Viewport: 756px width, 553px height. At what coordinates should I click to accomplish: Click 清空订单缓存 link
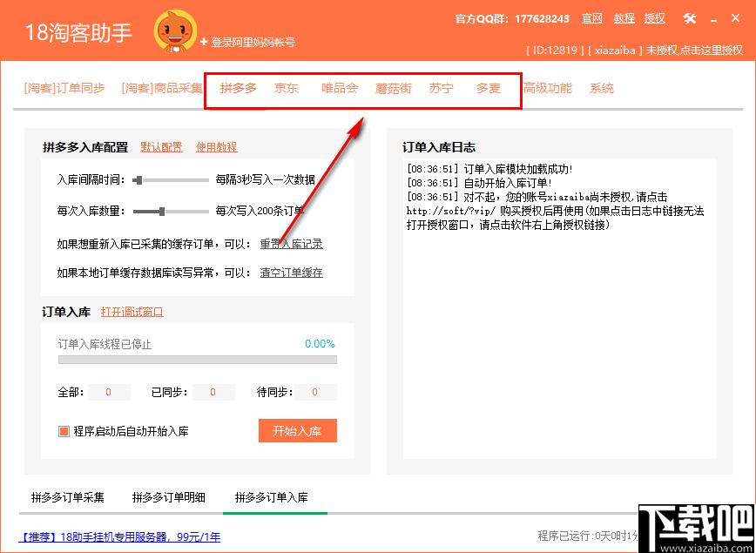tap(291, 273)
